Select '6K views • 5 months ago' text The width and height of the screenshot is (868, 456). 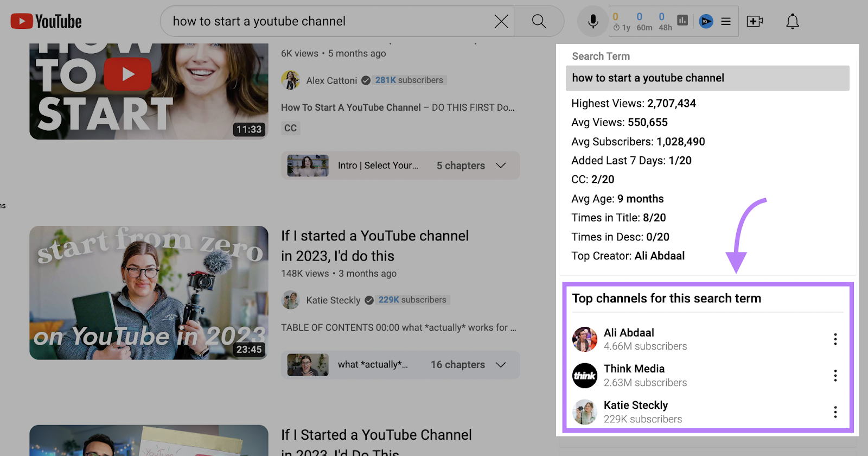pos(334,53)
